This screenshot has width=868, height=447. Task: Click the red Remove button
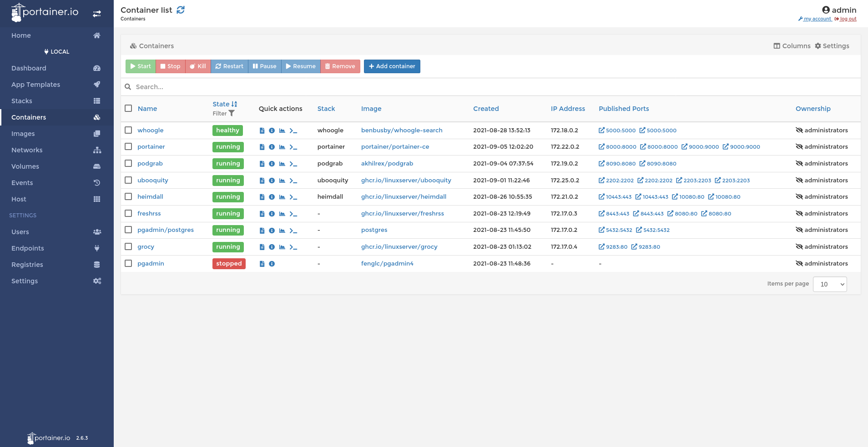pyautogui.click(x=340, y=66)
